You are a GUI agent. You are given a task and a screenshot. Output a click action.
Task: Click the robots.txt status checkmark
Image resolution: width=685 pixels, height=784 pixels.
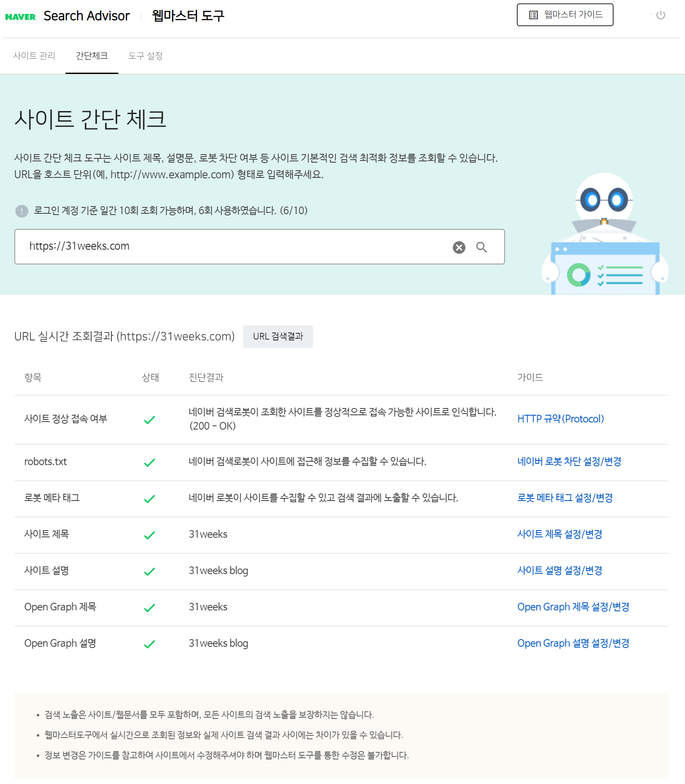pyautogui.click(x=150, y=463)
